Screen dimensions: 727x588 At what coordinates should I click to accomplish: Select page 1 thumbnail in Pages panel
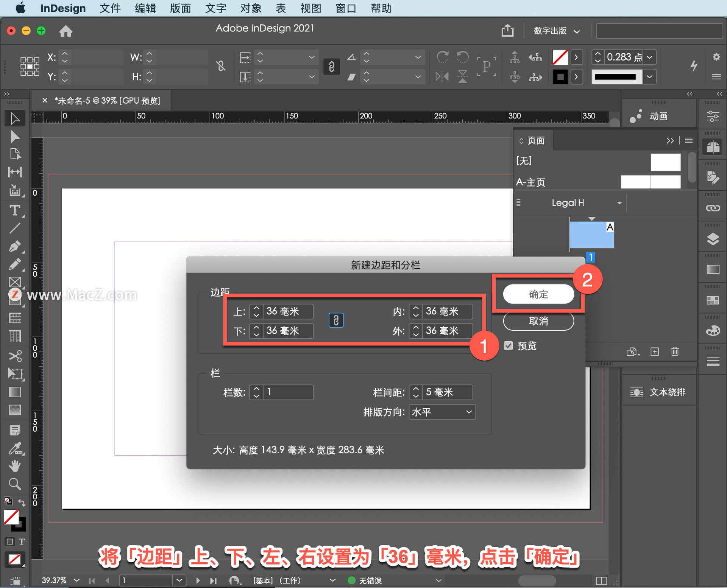coord(591,235)
